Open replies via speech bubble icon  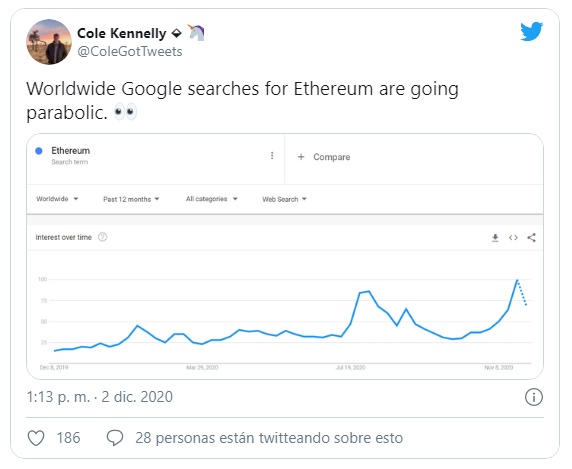(x=115, y=438)
